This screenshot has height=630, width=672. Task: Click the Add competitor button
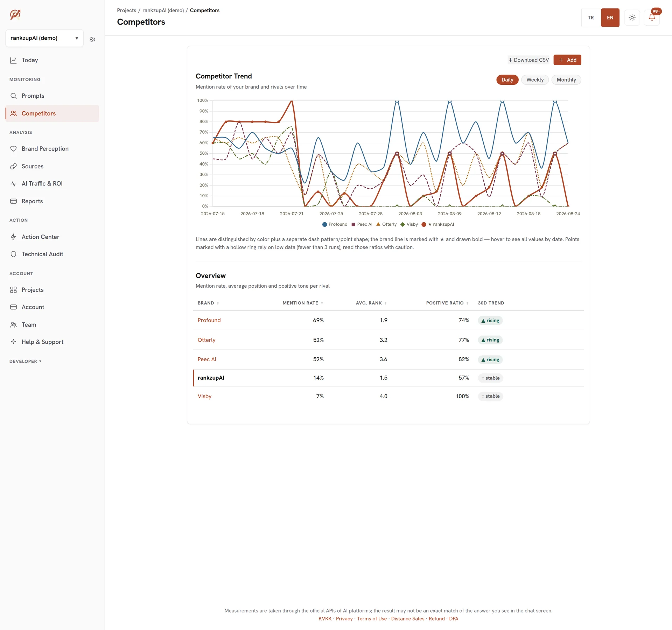point(567,60)
